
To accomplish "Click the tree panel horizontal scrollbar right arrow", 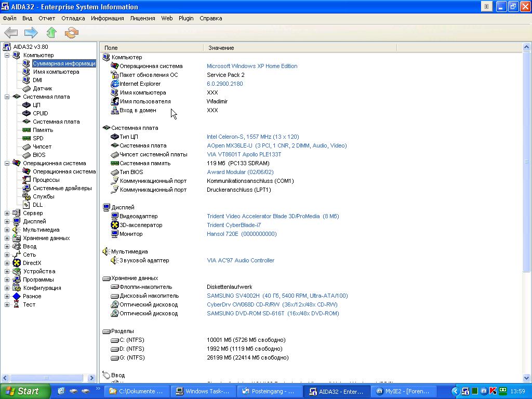I will [91, 378].
